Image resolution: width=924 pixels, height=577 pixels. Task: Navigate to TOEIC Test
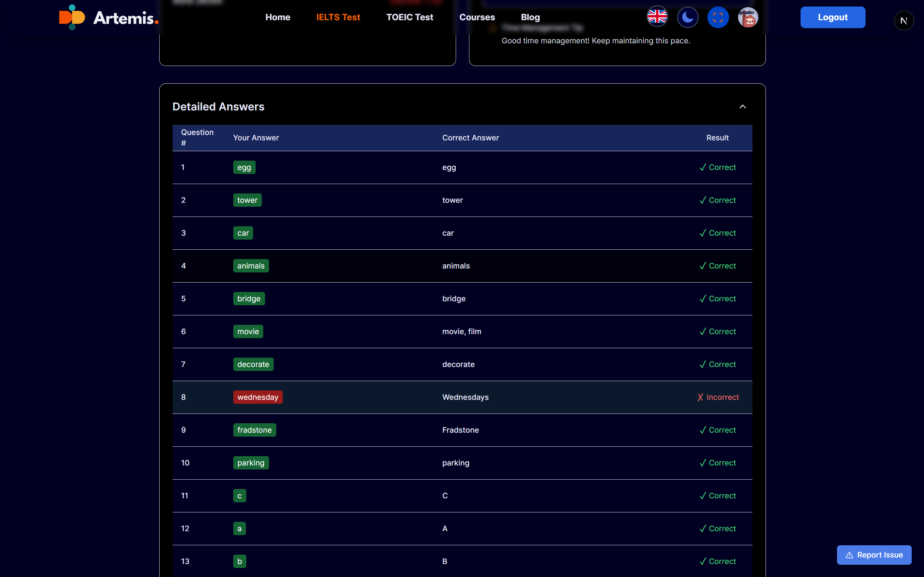coord(409,17)
